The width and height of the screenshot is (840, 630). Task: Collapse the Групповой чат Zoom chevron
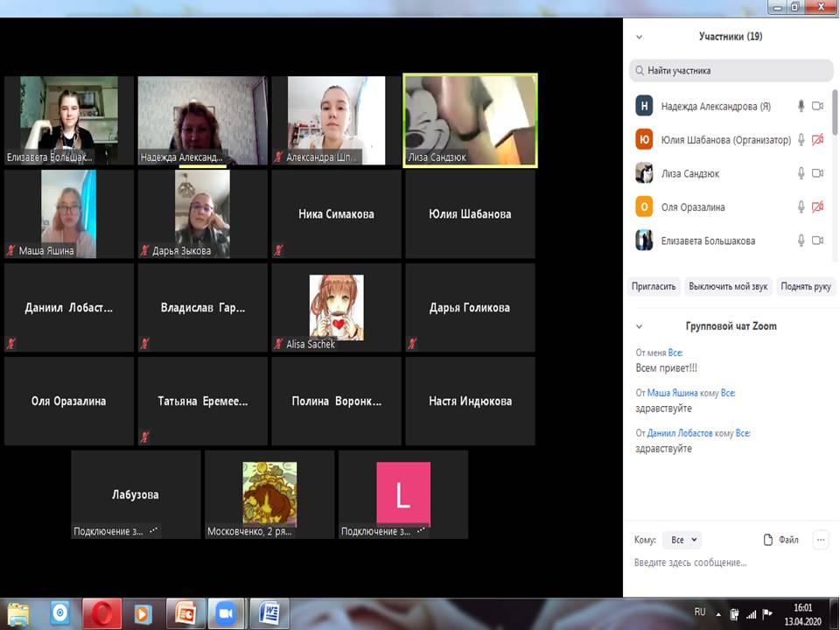click(639, 326)
